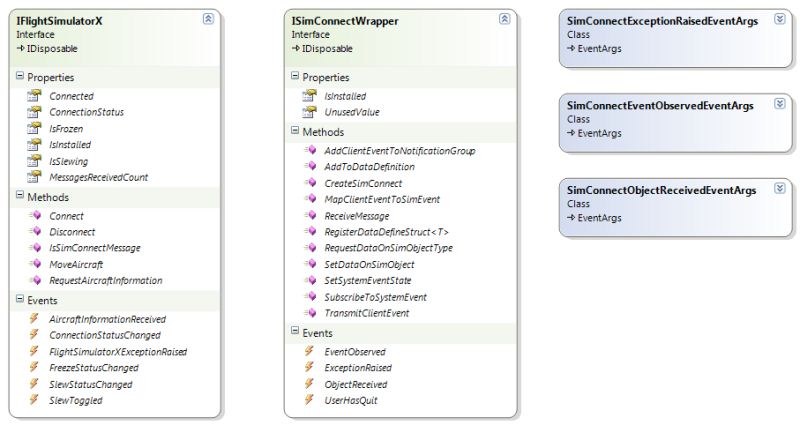Click the IFlightSimulatorX interface title
Screen dimensions: 800x425
59,21
